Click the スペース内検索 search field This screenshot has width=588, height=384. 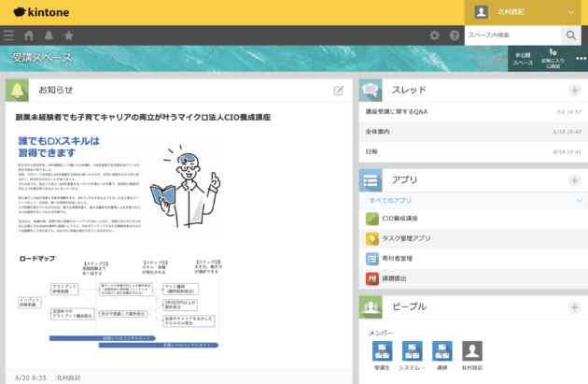512,36
